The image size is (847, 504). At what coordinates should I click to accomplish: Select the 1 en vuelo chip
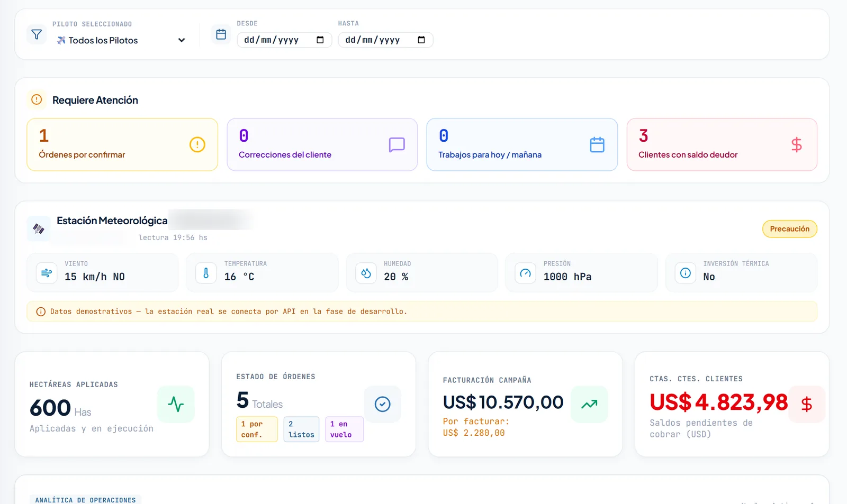344,429
